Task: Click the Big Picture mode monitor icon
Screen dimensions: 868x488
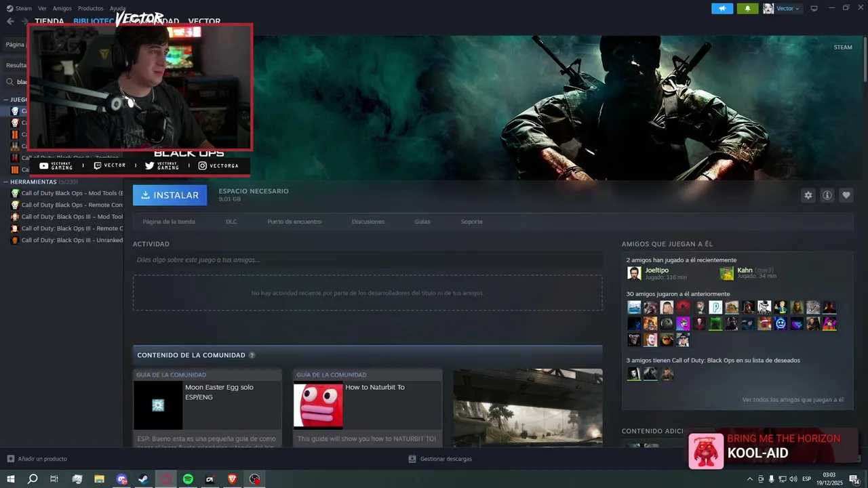Action: 814,8
